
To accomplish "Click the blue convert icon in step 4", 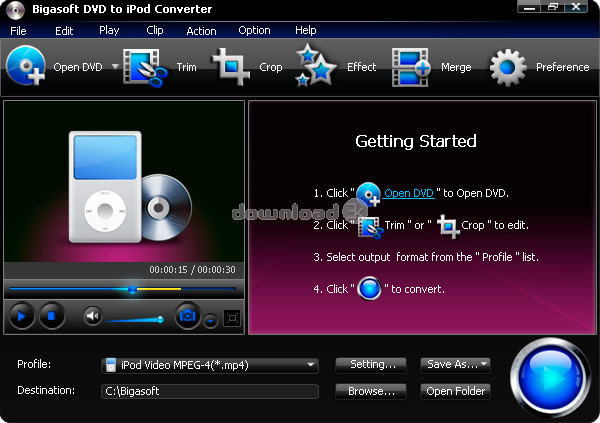I will pyautogui.click(x=369, y=288).
